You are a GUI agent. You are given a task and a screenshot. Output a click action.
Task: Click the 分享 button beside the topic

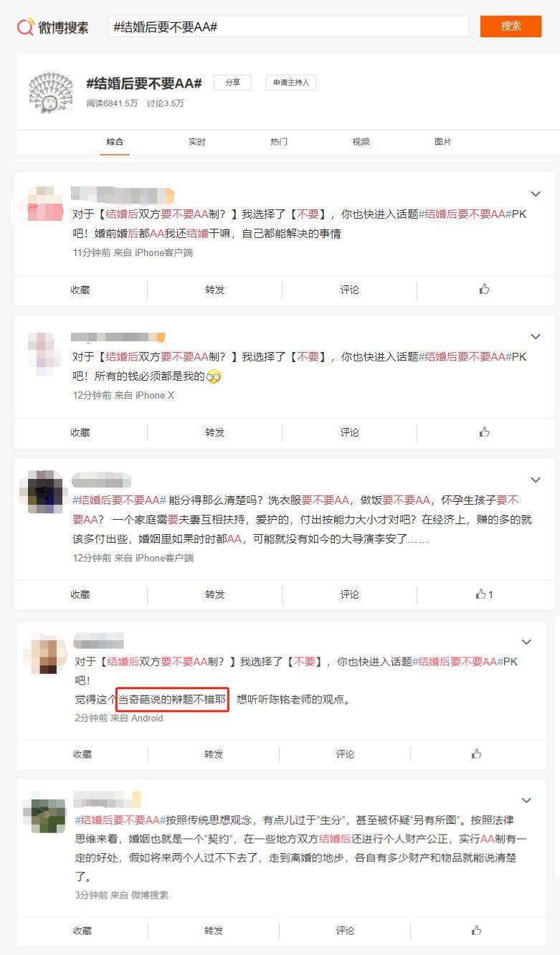[x=232, y=82]
